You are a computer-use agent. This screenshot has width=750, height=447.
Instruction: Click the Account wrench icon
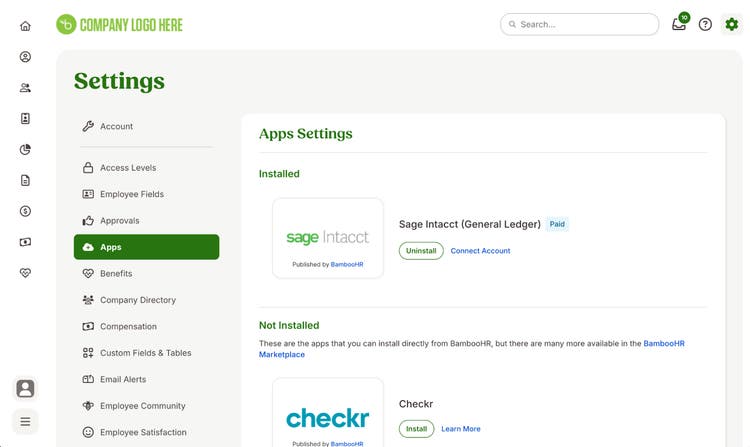(x=88, y=126)
